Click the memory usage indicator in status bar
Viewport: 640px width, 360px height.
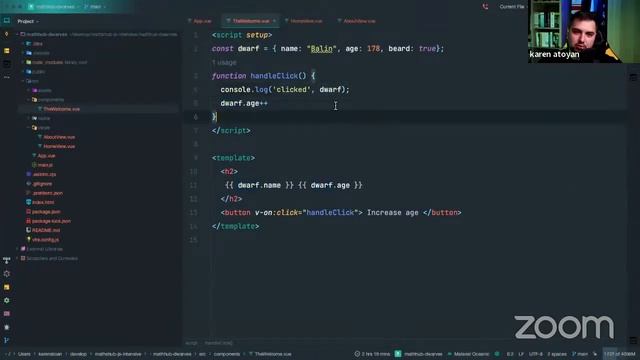click(620, 354)
